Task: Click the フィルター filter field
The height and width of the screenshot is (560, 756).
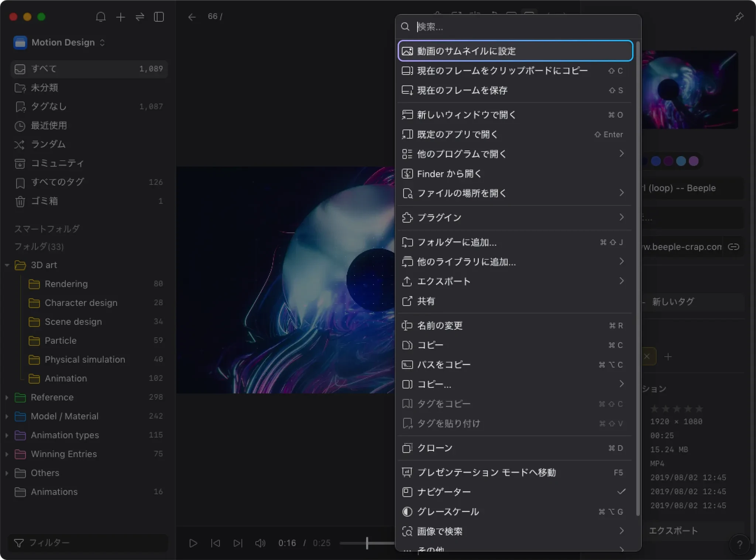Action: [88, 543]
